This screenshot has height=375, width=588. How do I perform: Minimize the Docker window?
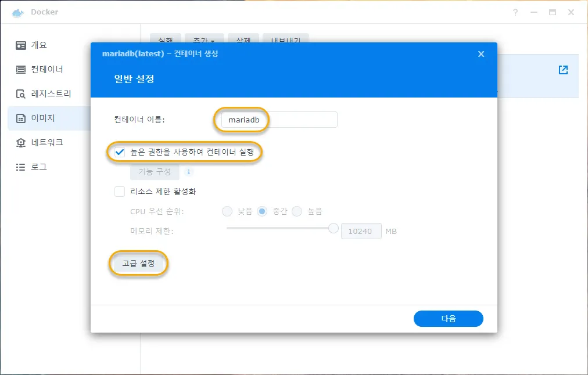(x=534, y=12)
